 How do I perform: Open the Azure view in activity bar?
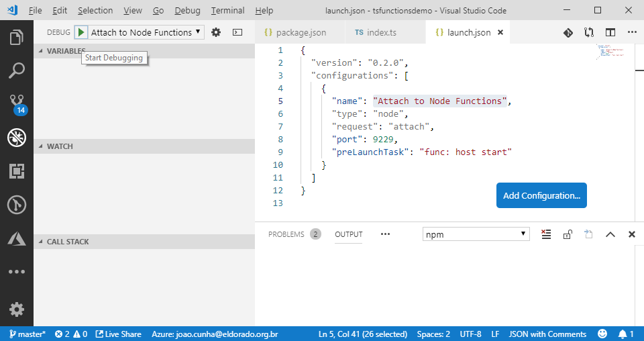coord(16,238)
